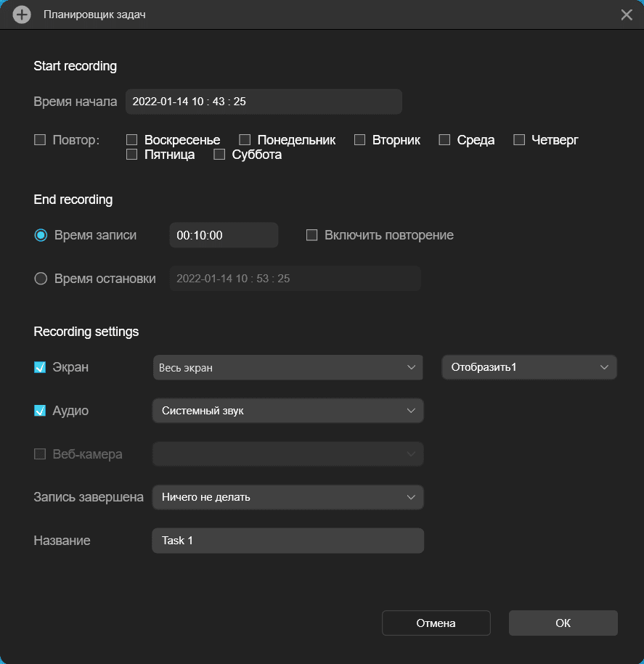
Task: Uncheck the Экран recording option
Action: (x=40, y=367)
